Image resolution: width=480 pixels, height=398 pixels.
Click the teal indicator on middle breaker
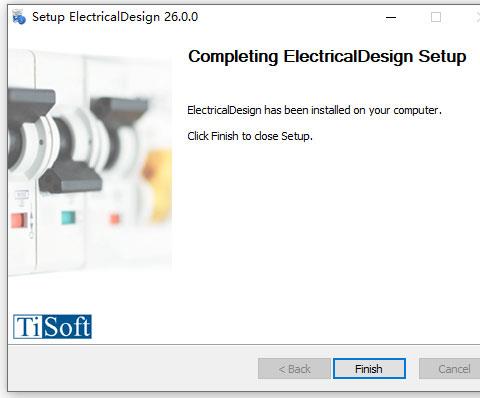[x=69, y=218]
